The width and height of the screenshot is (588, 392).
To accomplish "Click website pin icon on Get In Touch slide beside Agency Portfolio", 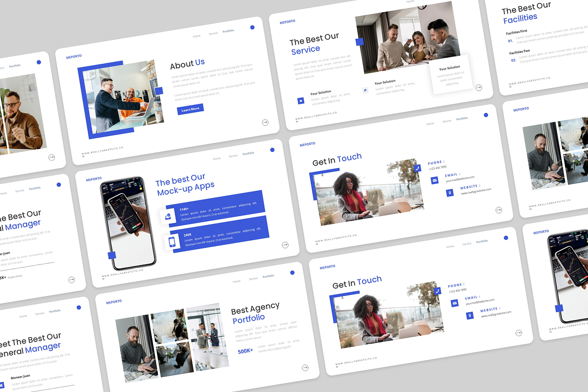I will [x=470, y=316].
